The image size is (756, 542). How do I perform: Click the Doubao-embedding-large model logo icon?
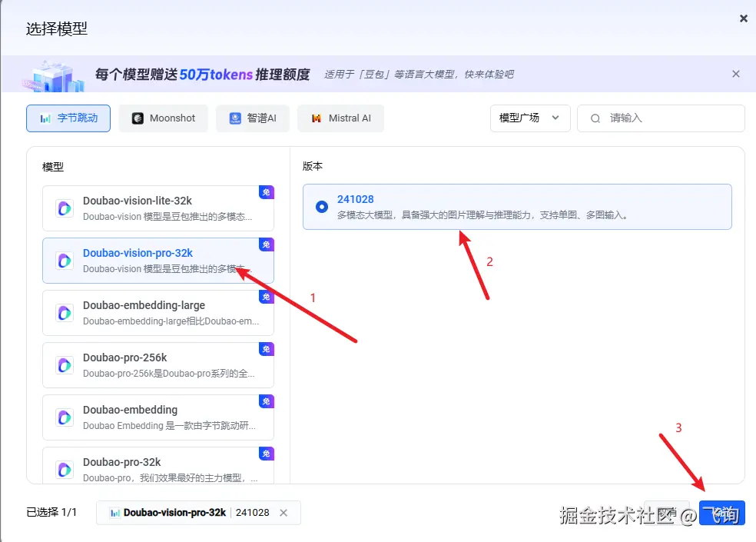(65, 313)
